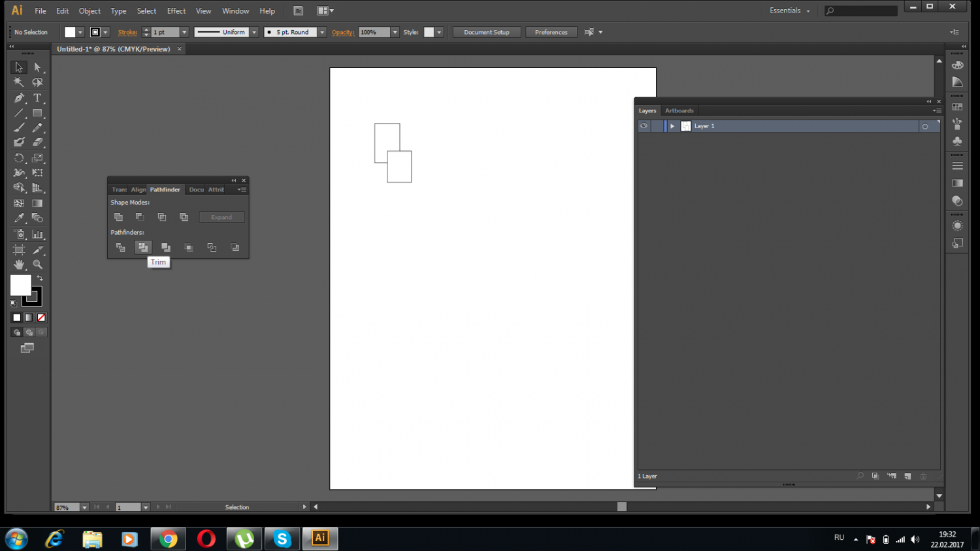Select the Rectangle tool
This screenshot has height=551, width=980.
click(37, 113)
